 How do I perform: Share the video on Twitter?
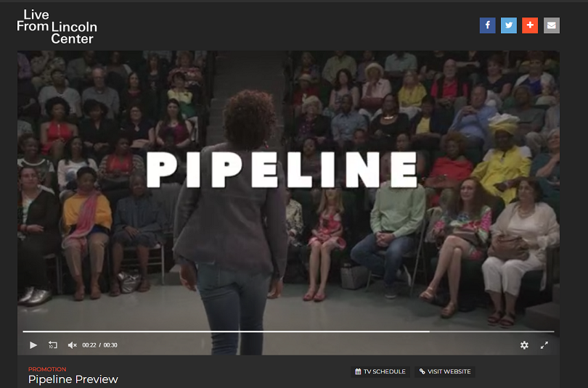[x=509, y=25]
